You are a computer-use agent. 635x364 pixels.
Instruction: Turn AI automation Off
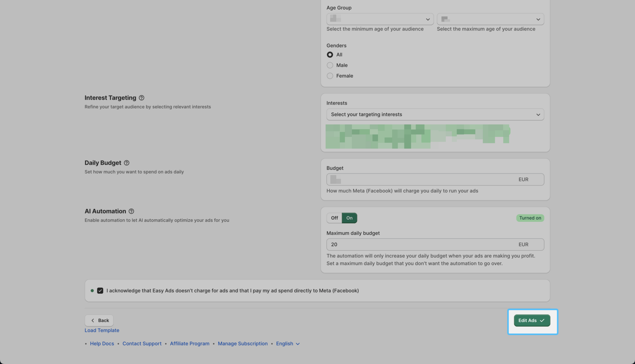point(334,218)
